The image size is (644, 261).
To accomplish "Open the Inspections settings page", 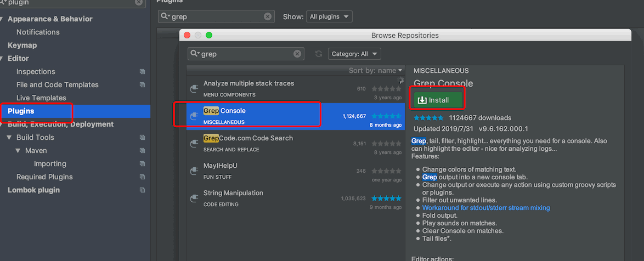I will 36,71.
